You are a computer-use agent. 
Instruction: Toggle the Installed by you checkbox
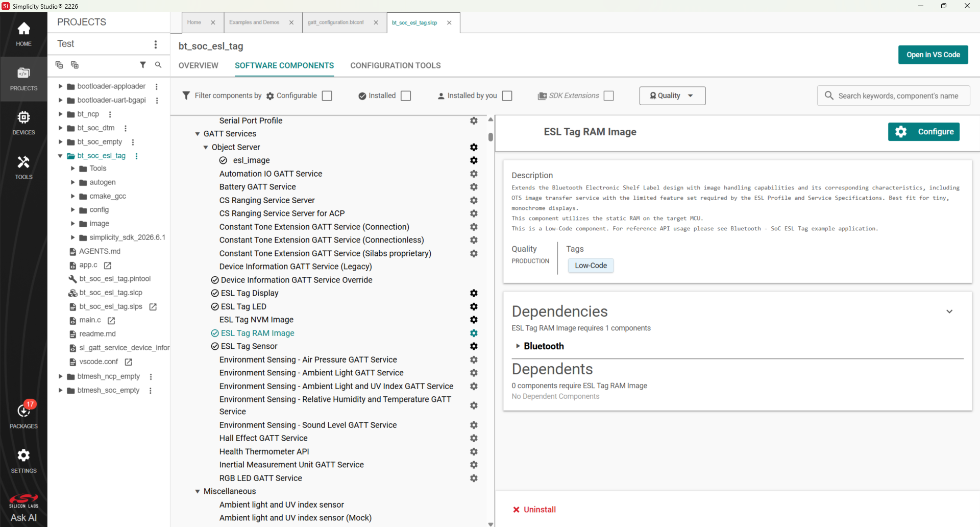(507, 96)
